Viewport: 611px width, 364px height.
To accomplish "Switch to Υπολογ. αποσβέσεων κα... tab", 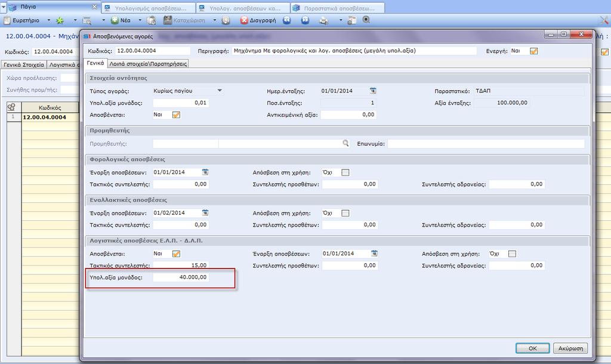I will point(243,8).
